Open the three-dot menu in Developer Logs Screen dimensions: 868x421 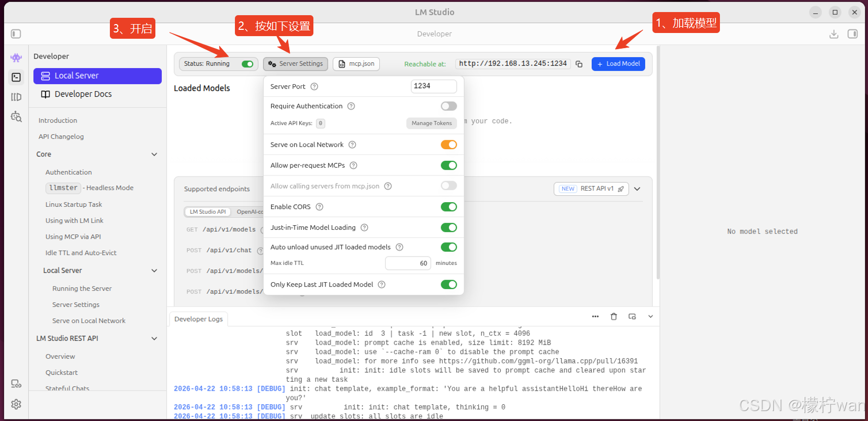click(x=595, y=317)
